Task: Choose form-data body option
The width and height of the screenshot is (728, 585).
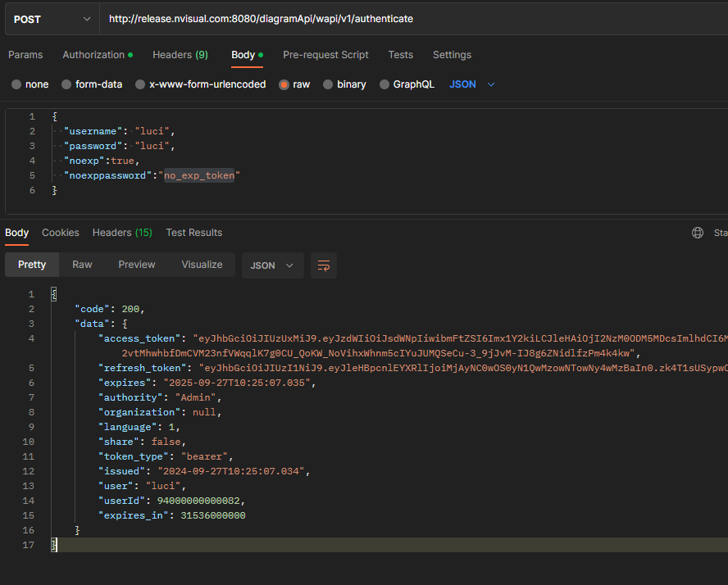Action: click(66, 84)
